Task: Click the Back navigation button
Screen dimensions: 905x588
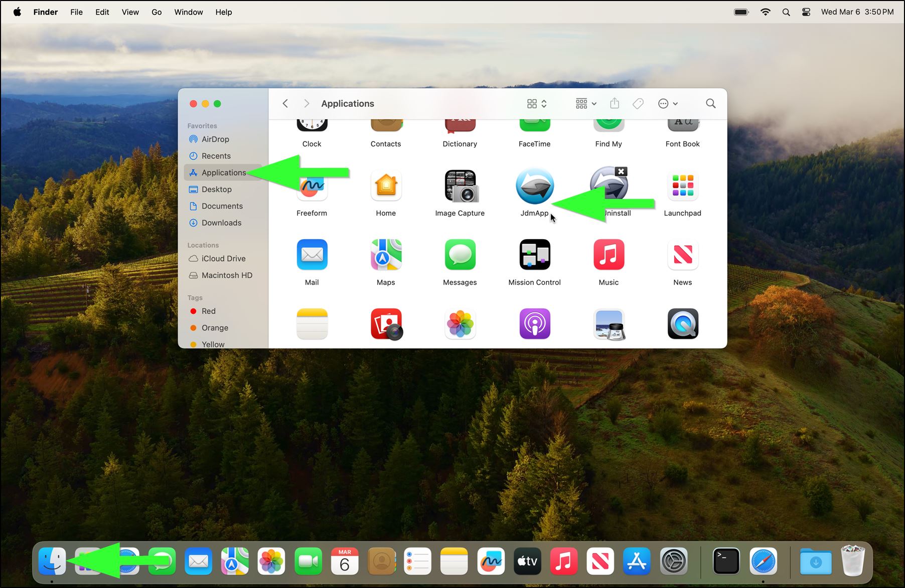Action: tap(285, 104)
